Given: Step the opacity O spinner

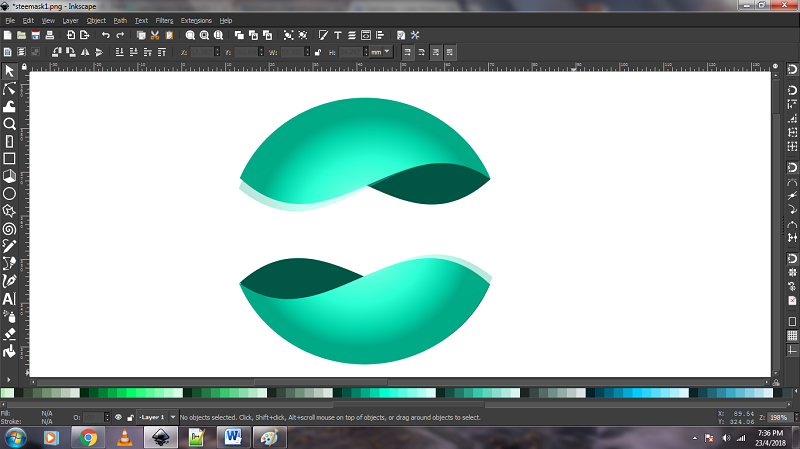Looking at the screenshot, I should pos(107,417).
